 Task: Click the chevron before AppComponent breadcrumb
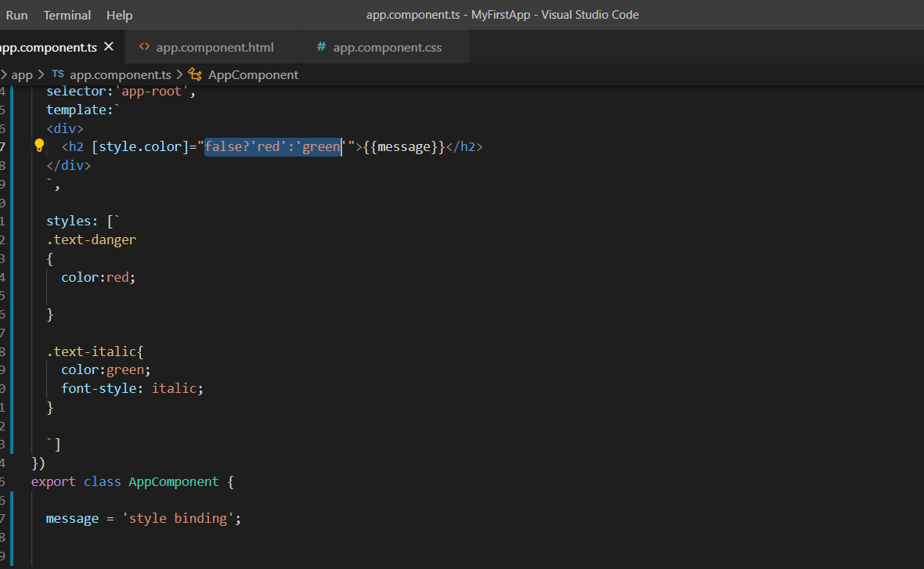pos(182,74)
